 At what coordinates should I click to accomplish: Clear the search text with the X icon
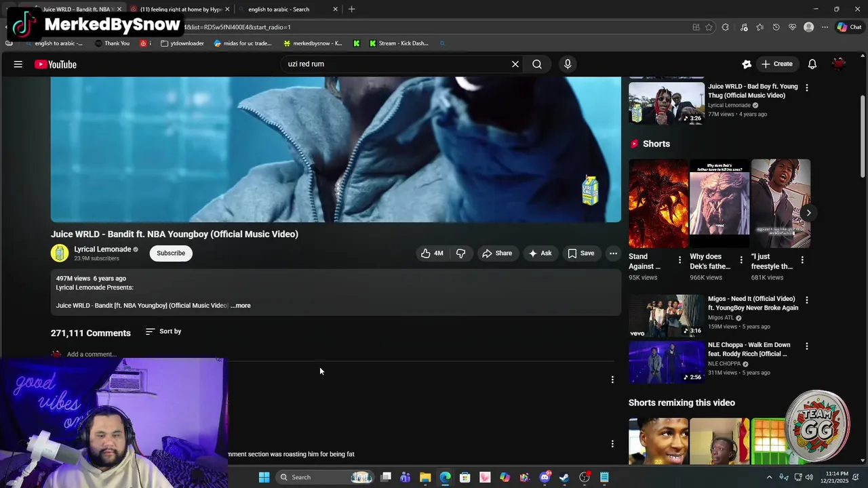tap(515, 64)
